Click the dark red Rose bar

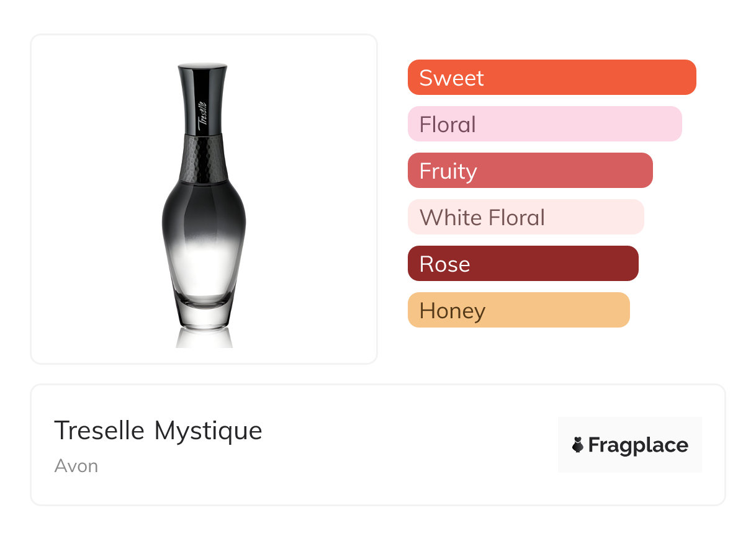pos(523,264)
